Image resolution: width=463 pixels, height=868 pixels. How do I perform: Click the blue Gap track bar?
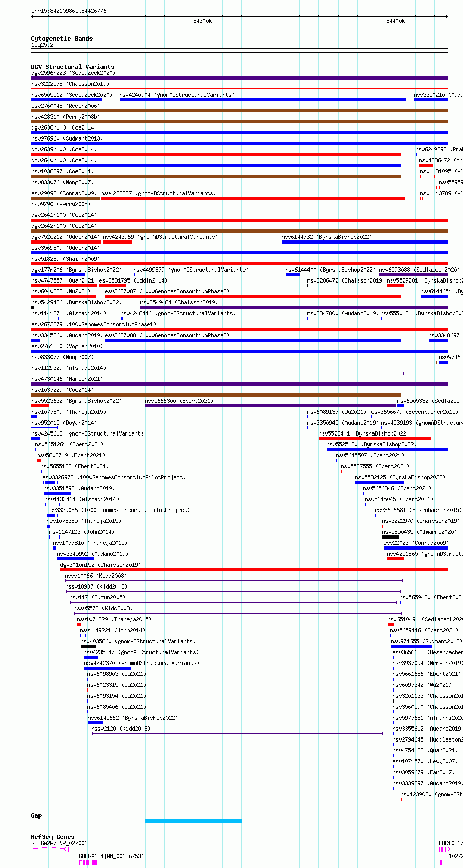point(194,821)
